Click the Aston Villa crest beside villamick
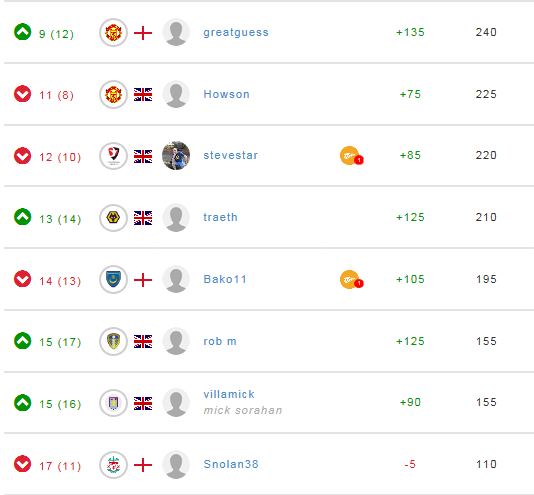Image resolution: width=534 pixels, height=495 pixels. pos(113,403)
